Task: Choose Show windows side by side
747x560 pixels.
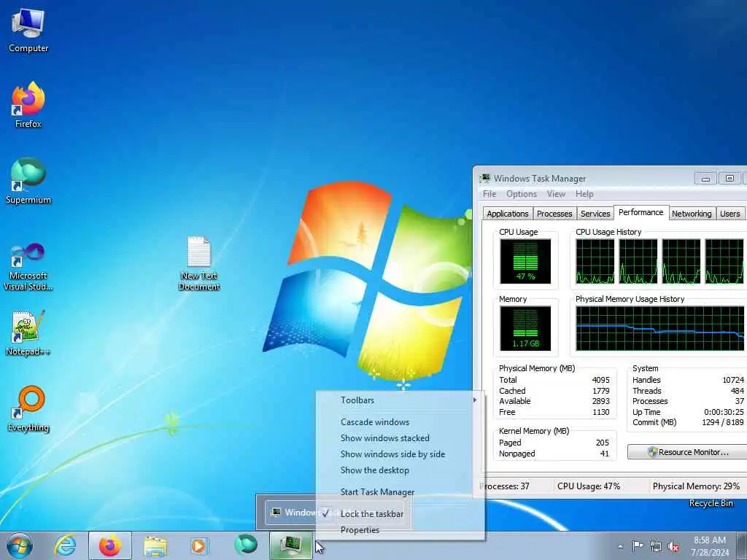Action: pos(400,454)
